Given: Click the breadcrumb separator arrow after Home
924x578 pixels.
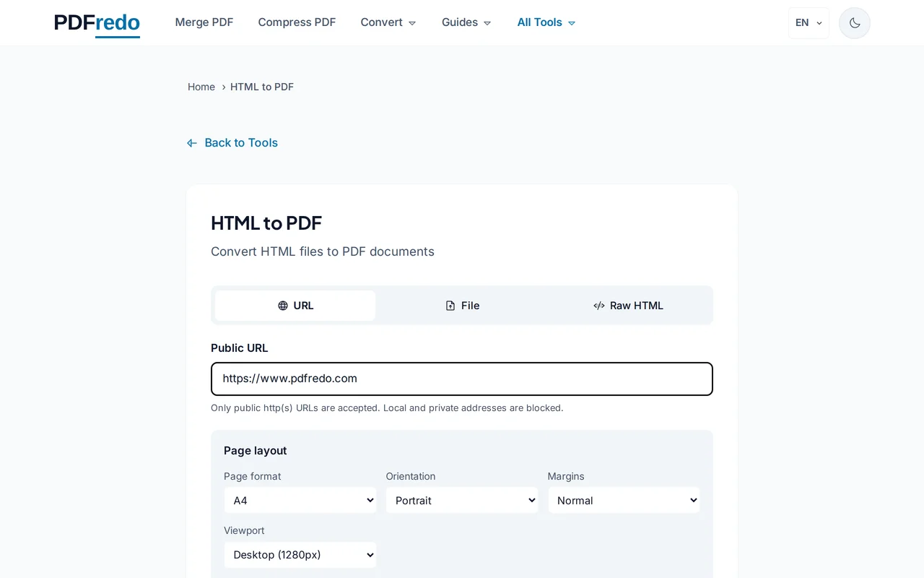Looking at the screenshot, I should tap(224, 87).
